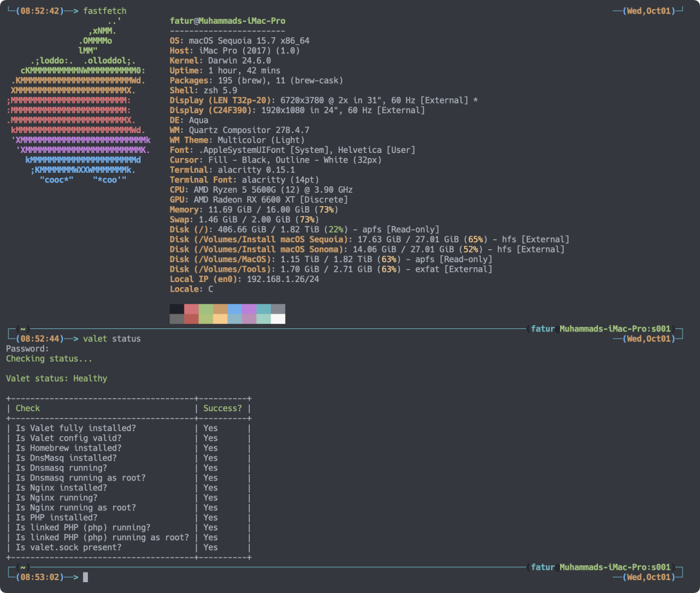This screenshot has width=700, height=593.
Task: Click the '(08:52:44)' prompt timestamp
Action: pyautogui.click(x=40, y=339)
